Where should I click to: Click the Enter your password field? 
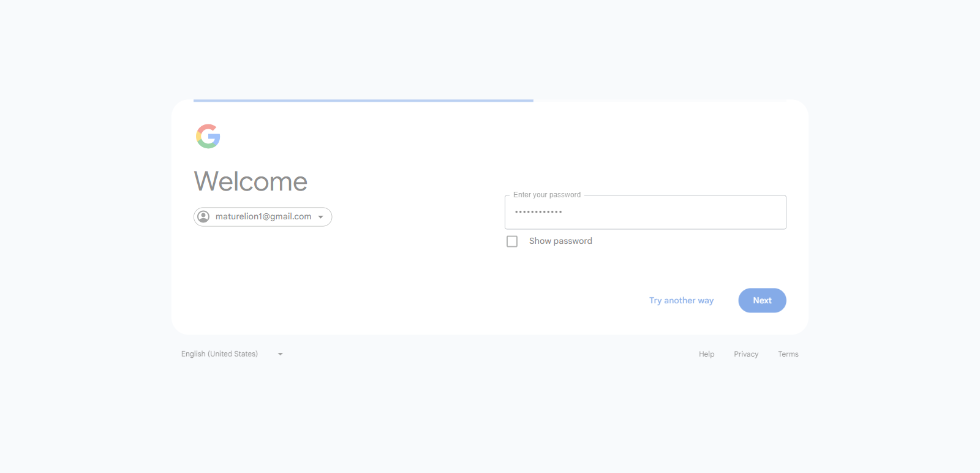(645, 212)
